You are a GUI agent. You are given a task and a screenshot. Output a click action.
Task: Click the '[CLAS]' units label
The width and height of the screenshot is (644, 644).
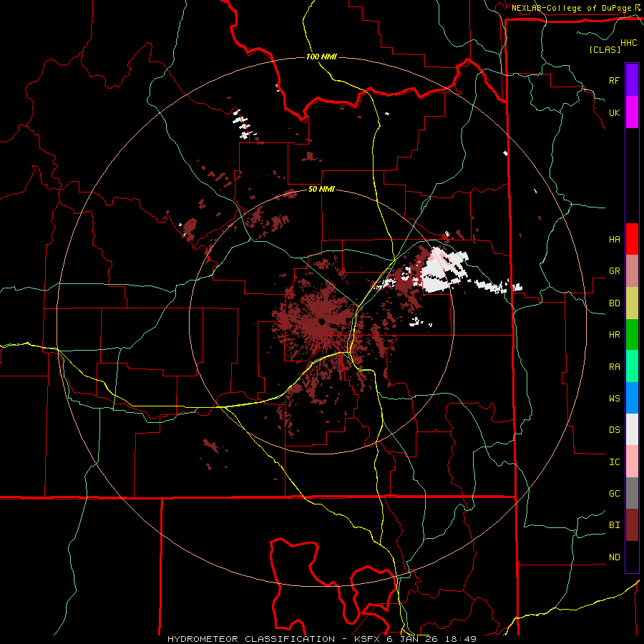(x=605, y=49)
